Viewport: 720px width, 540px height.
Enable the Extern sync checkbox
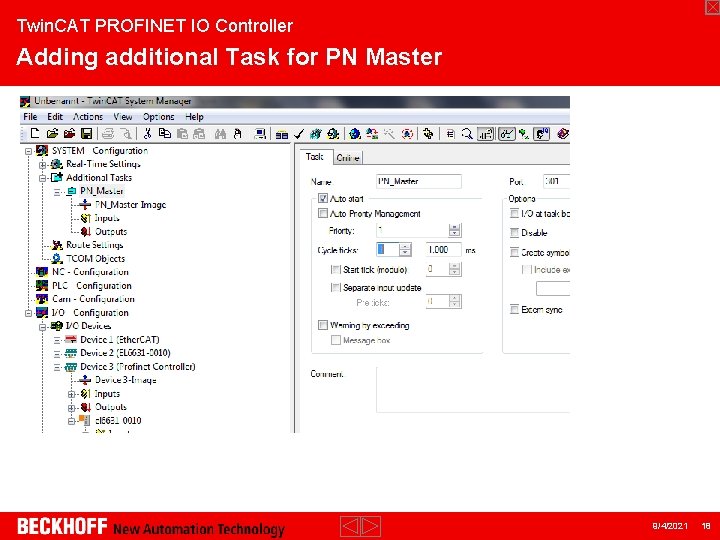[514, 309]
